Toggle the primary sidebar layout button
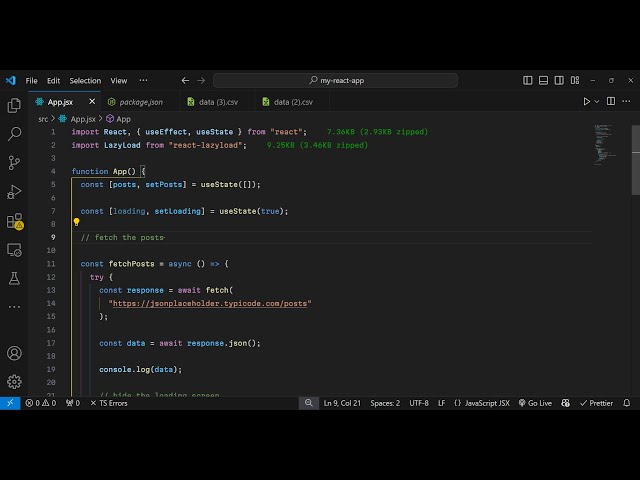640x480 pixels. 528,80
